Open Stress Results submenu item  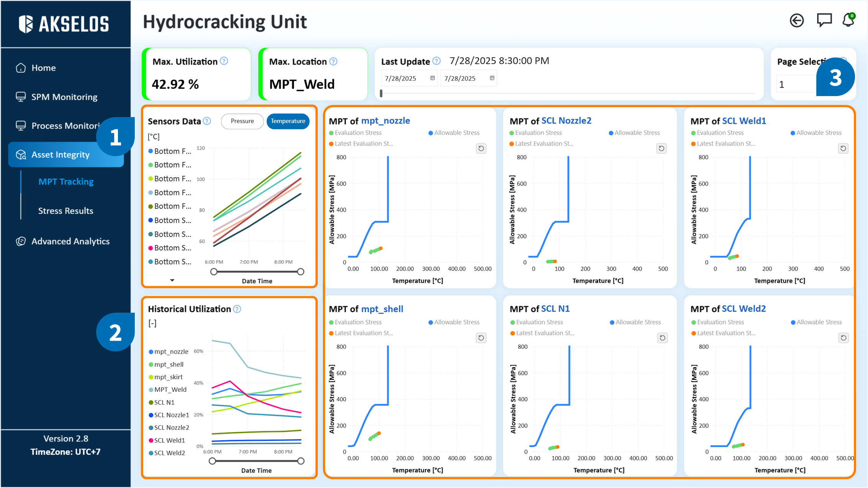tap(65, 211)
